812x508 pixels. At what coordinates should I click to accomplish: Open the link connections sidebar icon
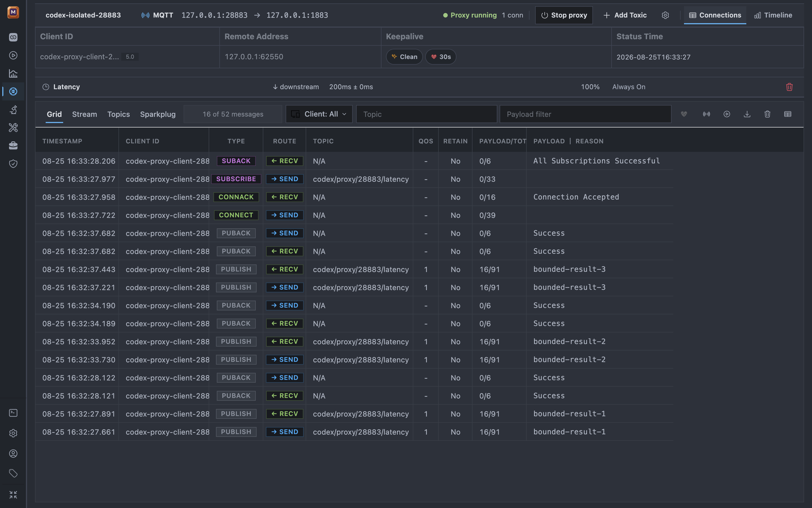[x=13, y=37]
